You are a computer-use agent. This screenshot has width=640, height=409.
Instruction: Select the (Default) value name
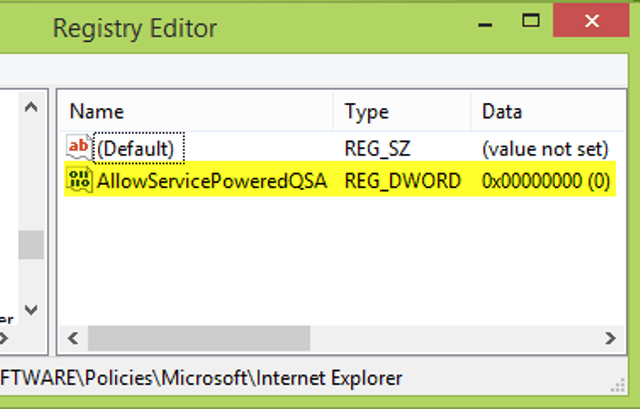(x=135, y=149)
